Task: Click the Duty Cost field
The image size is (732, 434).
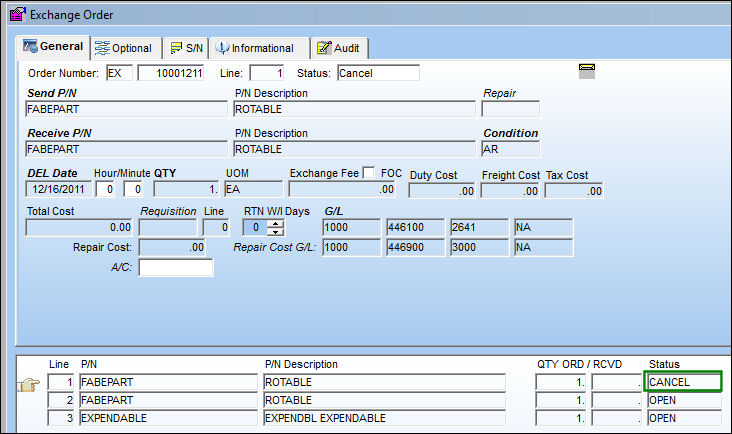Action: coord(442,191)
